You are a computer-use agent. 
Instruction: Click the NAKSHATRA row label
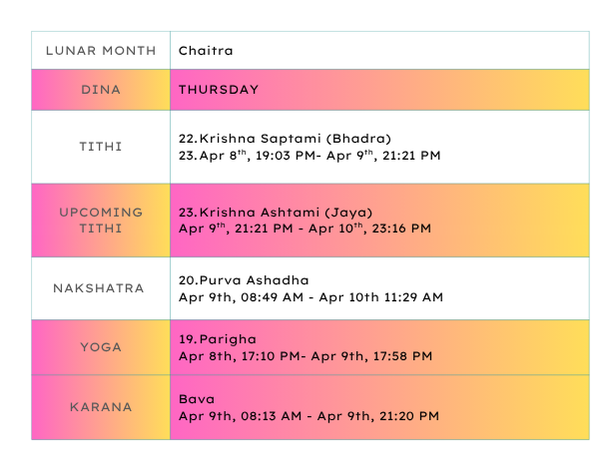pyautogui.click(x=100, y=288)
